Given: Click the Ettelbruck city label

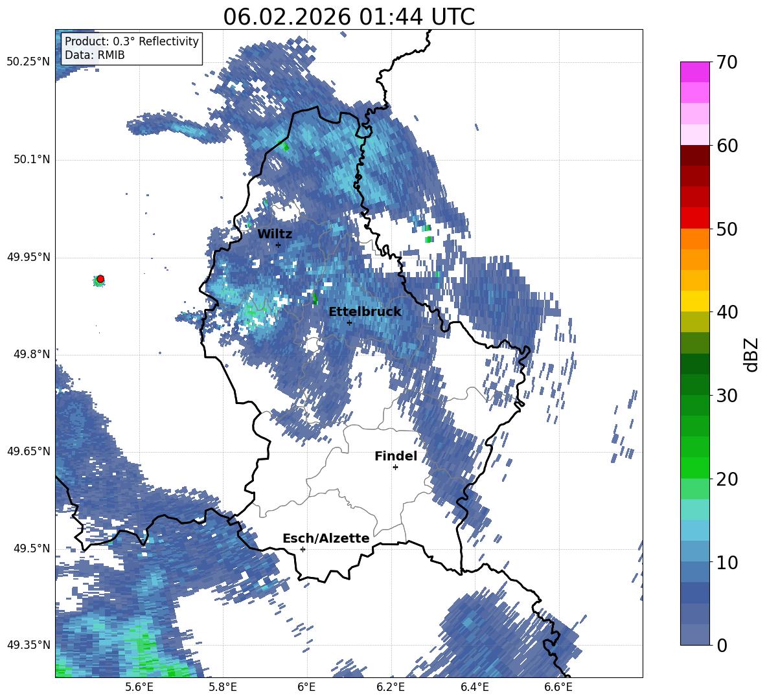Looking at the screenshot, I should point(365,312).
